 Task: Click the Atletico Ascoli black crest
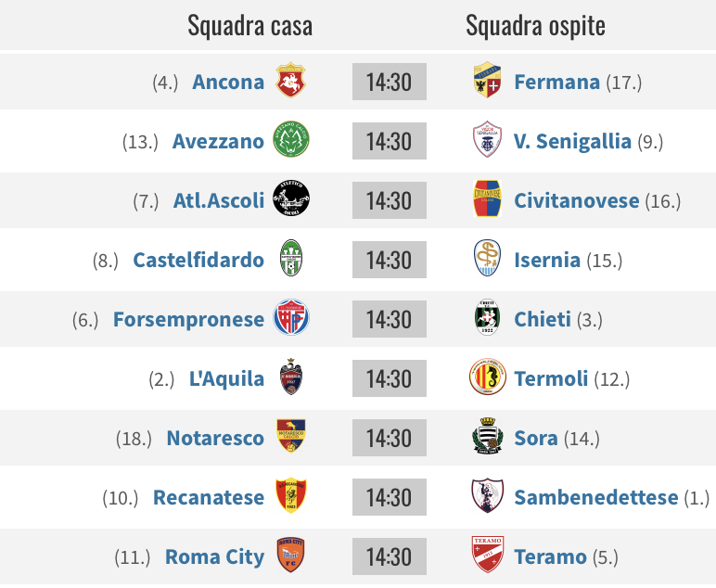[291, 198]
